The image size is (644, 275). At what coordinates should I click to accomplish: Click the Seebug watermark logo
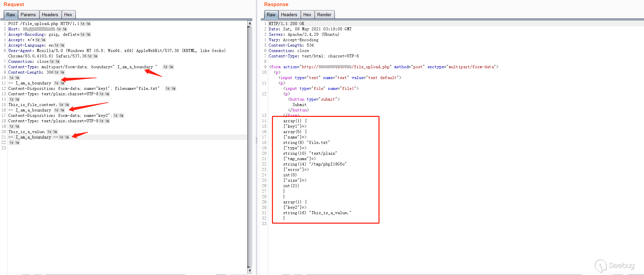click(615, 266)
